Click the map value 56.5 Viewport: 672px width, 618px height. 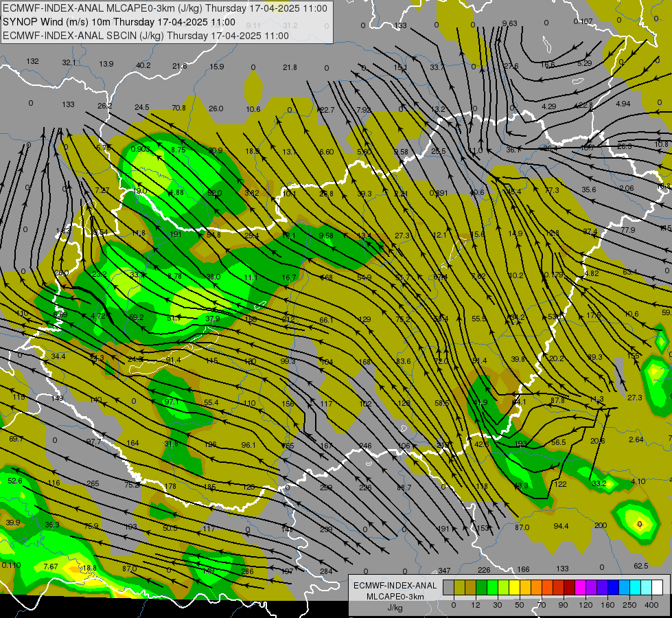559,442
